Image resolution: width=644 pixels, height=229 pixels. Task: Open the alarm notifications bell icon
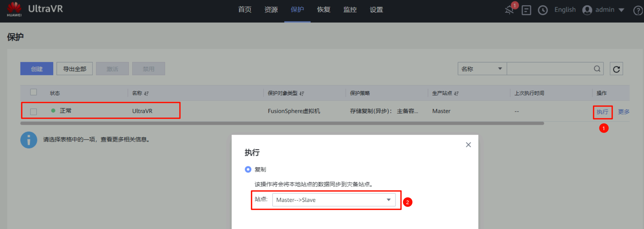click(x=509, y=10)
